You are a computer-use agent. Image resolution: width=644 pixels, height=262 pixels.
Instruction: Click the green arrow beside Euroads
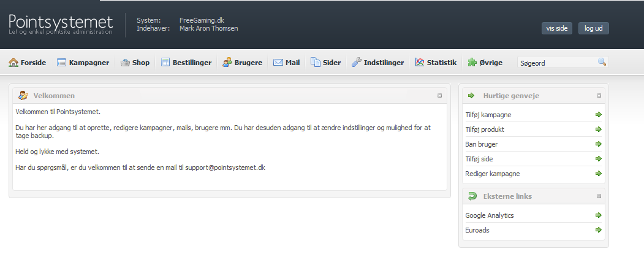pyautogui.click(x=599, y=230)
